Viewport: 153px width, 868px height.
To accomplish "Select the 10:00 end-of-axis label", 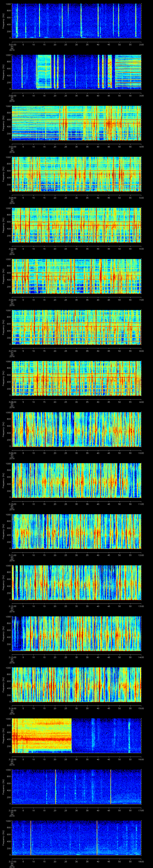I will [141, 453].
